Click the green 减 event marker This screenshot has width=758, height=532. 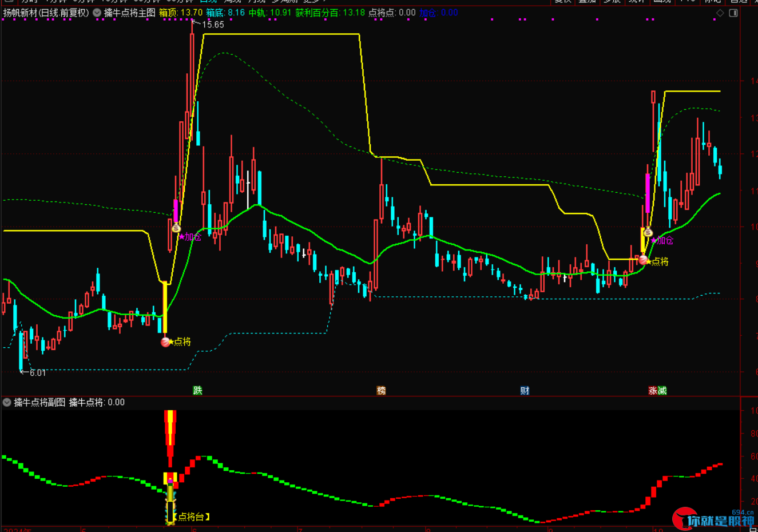tap(662, 391)
